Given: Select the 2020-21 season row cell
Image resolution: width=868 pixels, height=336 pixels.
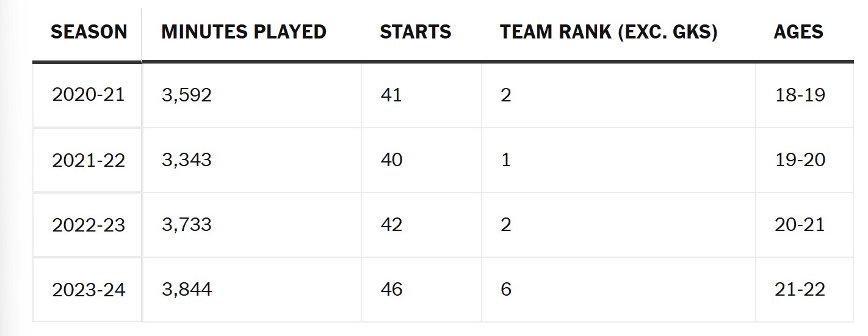Looking at the screenshot, I should [89, 95].
